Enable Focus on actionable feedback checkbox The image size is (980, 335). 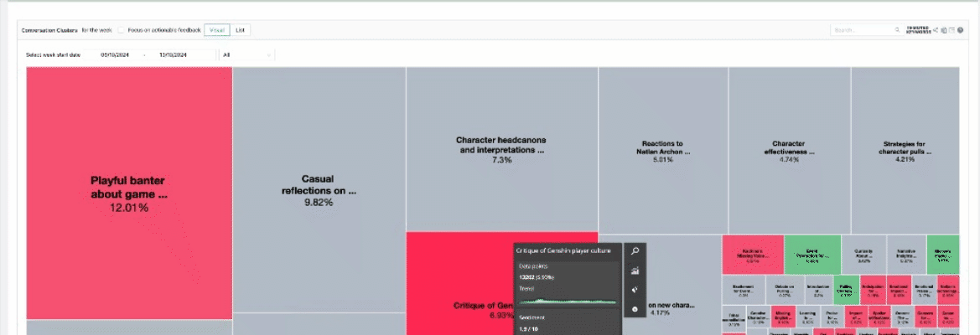122,30
